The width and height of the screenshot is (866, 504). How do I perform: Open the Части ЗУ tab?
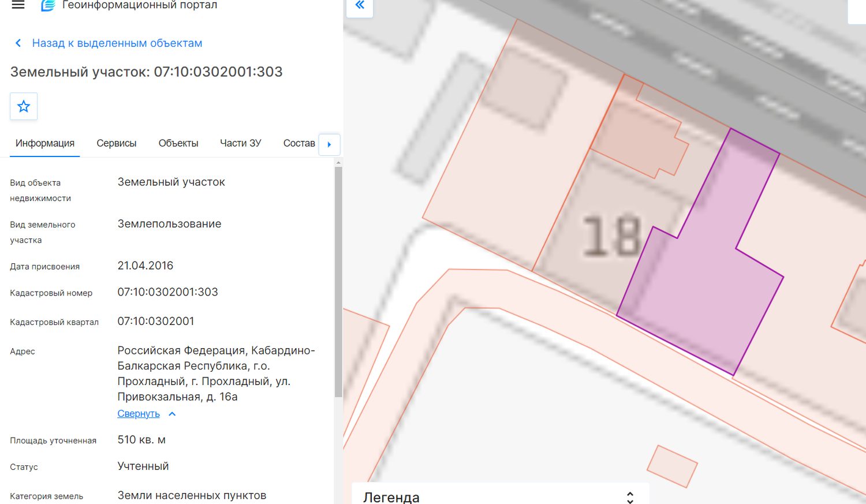(x=241, y=143)
